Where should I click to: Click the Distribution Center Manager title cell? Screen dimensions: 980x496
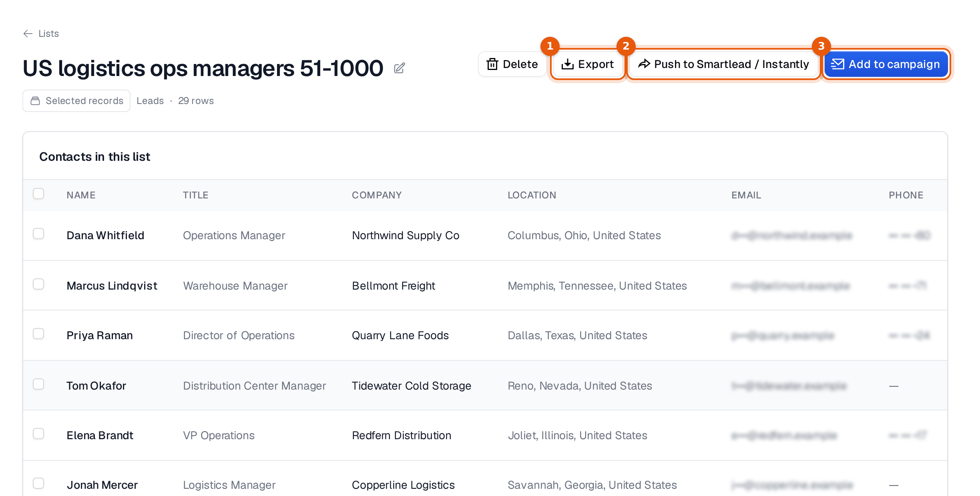coord(255,386)
